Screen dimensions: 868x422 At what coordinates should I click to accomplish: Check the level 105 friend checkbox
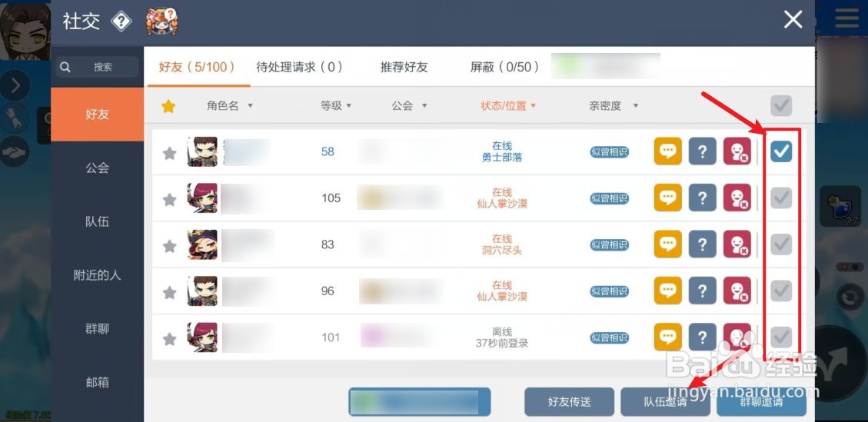tap(781, 198)
